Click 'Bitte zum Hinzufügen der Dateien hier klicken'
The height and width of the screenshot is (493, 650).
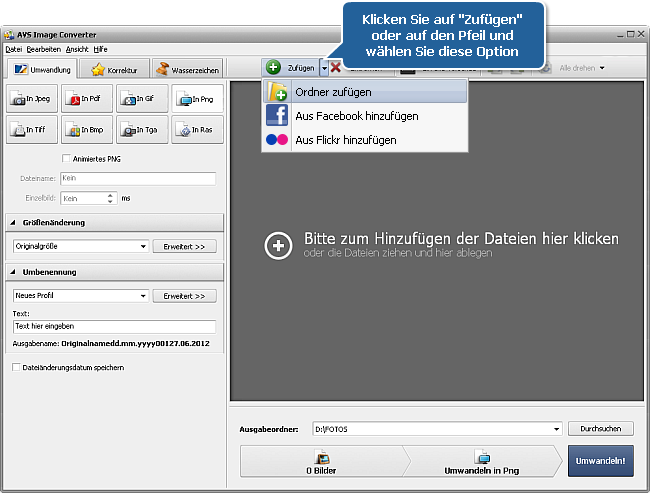click(x=461, y=239)
